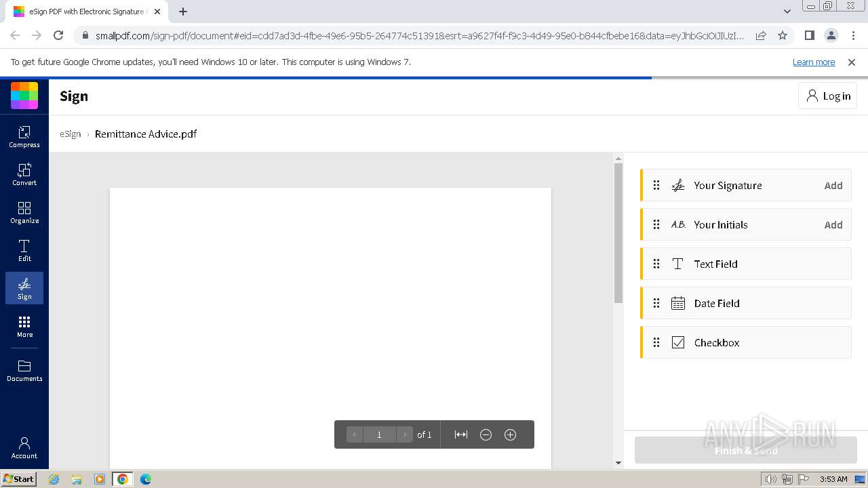Select the Text Field item
This screenshot has height=488, width=868.
tap(746, 264)
